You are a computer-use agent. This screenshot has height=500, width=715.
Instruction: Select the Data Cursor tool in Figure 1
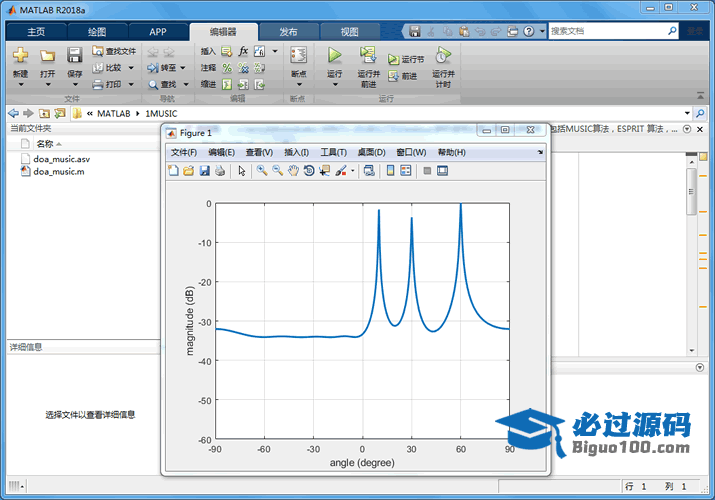pos(324,170)
